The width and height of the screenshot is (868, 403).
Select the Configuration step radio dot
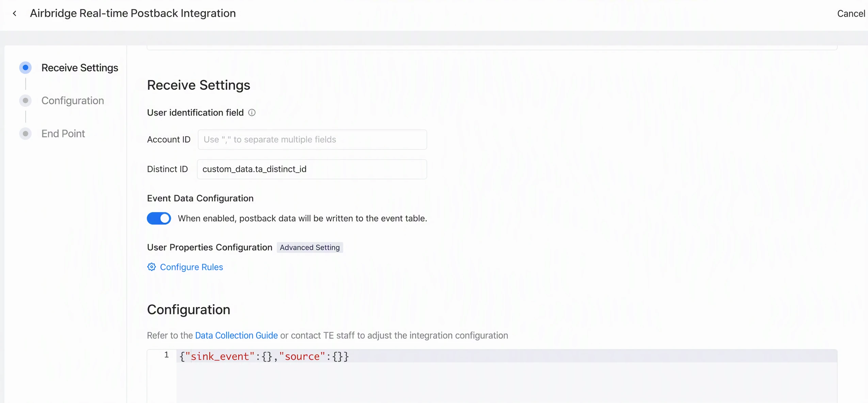point(26,100)
